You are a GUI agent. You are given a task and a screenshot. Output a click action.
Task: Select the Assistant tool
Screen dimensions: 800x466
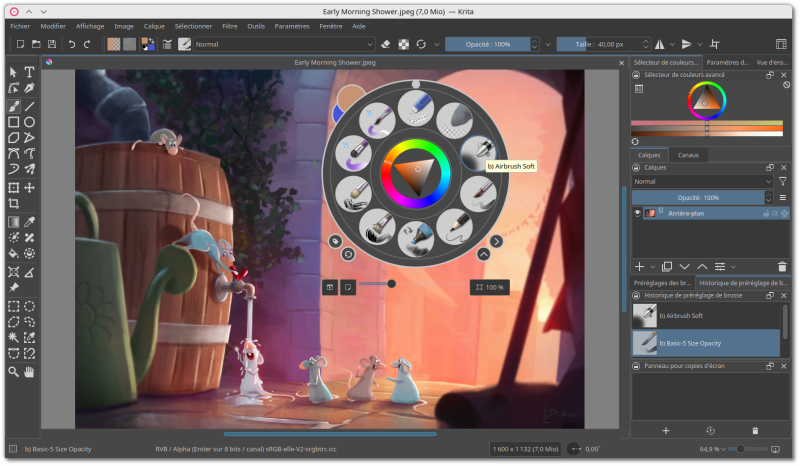click(x=14, y=272)
